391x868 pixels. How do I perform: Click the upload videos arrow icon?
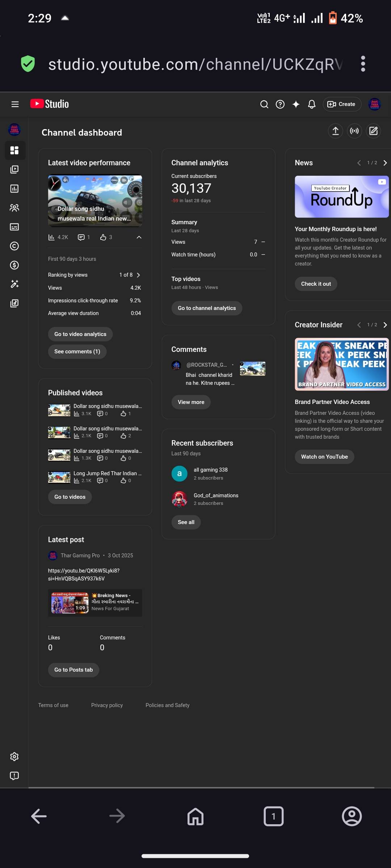335,131
